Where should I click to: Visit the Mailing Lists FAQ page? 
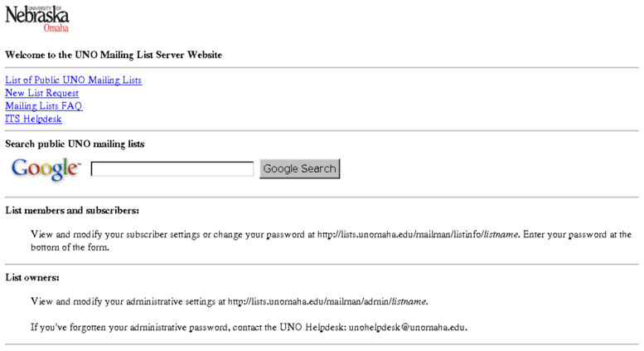pos(44,106)
